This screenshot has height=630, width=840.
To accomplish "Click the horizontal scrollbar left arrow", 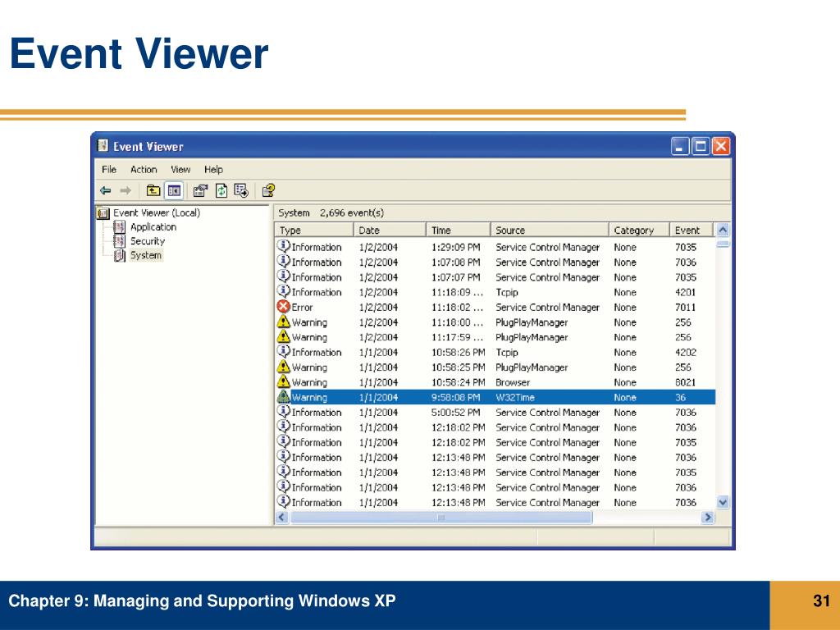I will 282,517.
